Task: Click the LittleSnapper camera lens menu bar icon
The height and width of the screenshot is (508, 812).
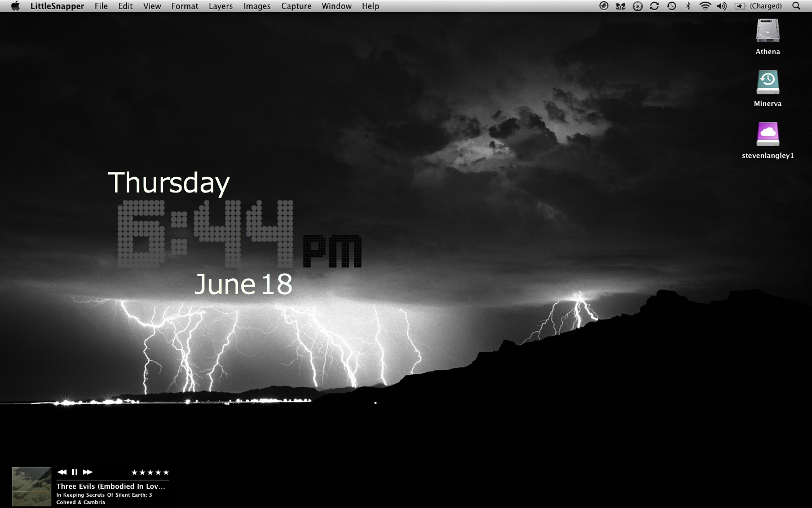Action: [604, 6]
